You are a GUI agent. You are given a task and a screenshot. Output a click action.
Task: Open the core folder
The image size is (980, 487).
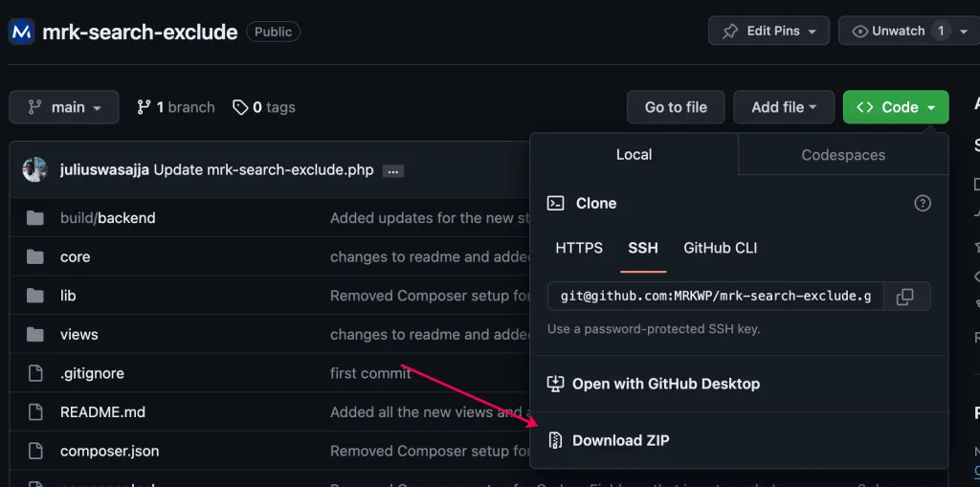tap(75, 257)
